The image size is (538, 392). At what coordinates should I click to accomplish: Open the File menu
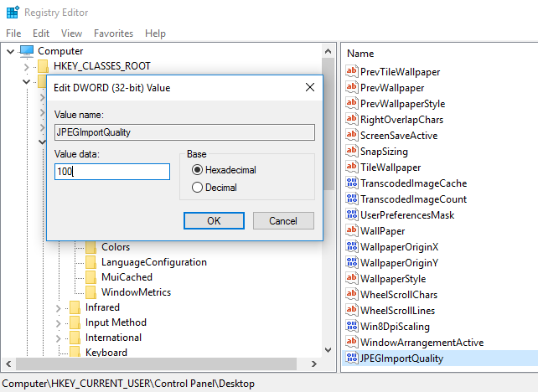point(13,34)
